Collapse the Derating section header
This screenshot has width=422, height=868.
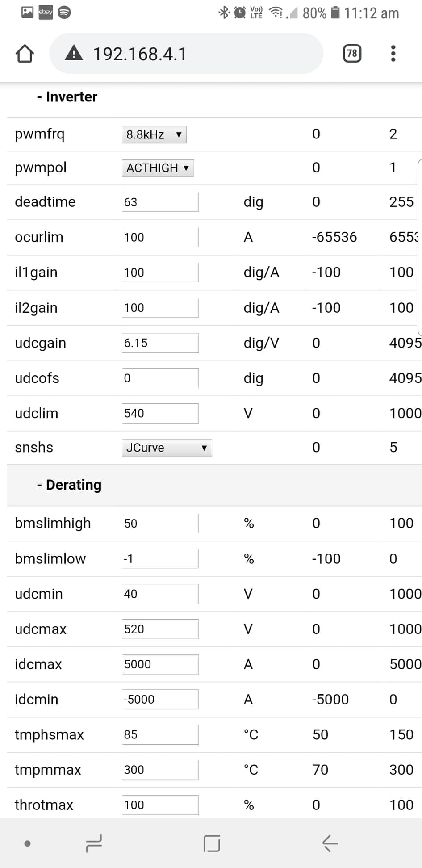(x=69, y=485)
